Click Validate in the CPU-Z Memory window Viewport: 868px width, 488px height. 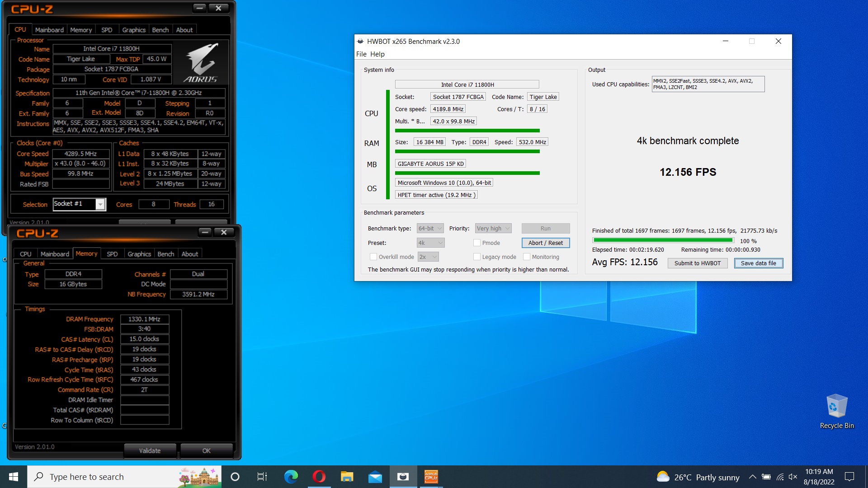click(150, 450)
